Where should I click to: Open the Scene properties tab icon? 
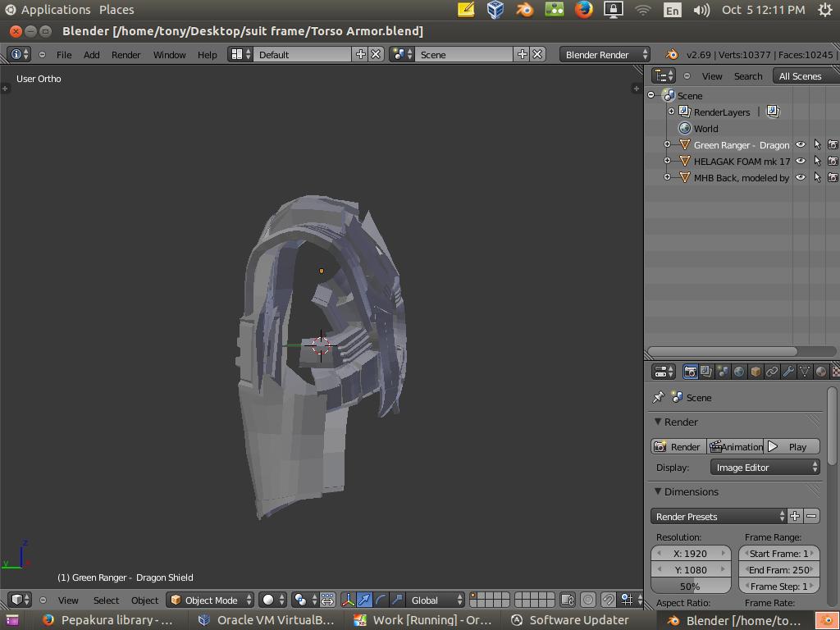pyautogui.click(x=723, y=372)
